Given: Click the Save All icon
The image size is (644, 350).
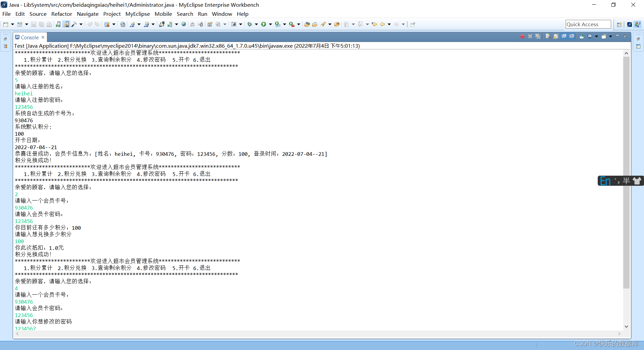Looking at the screenshot, I should (41, 24).
